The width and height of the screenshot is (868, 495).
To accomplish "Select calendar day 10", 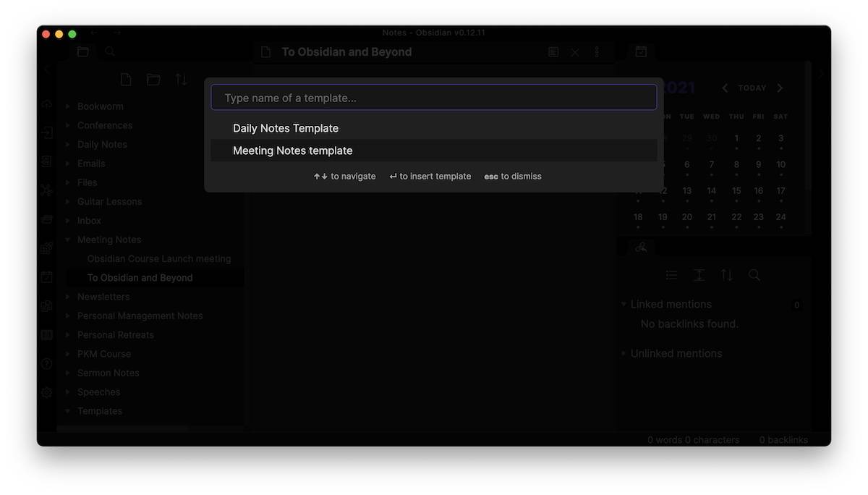I will tap(781, 165).
